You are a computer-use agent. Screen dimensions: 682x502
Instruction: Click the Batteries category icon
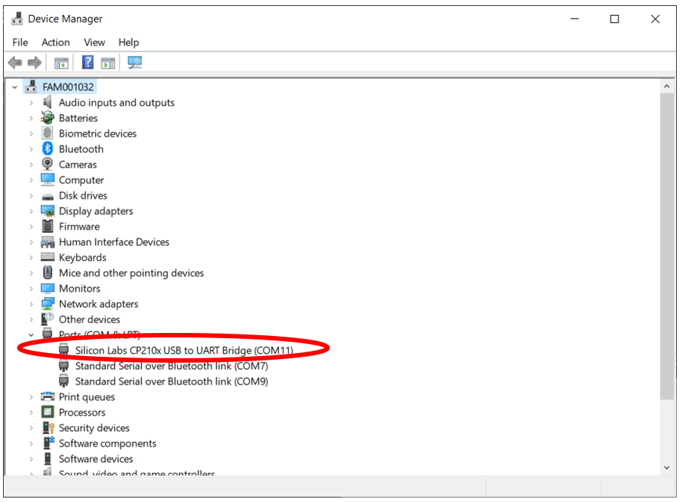pos(47,118)
